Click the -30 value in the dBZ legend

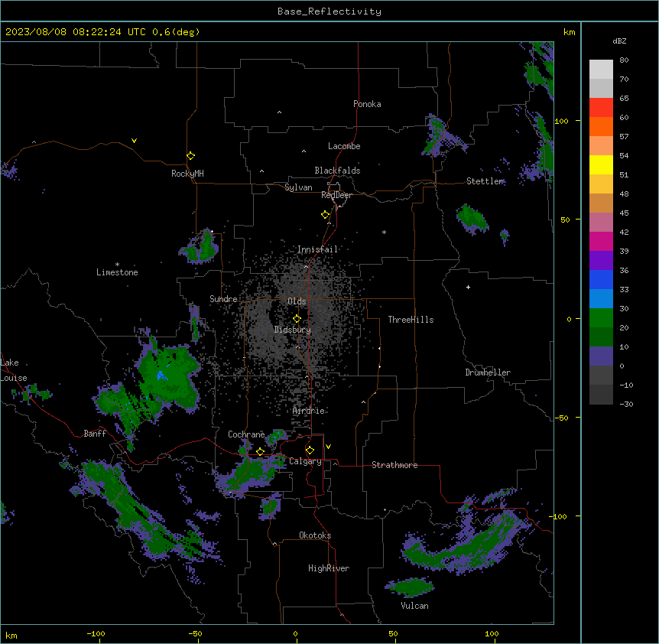click(626, 404)
